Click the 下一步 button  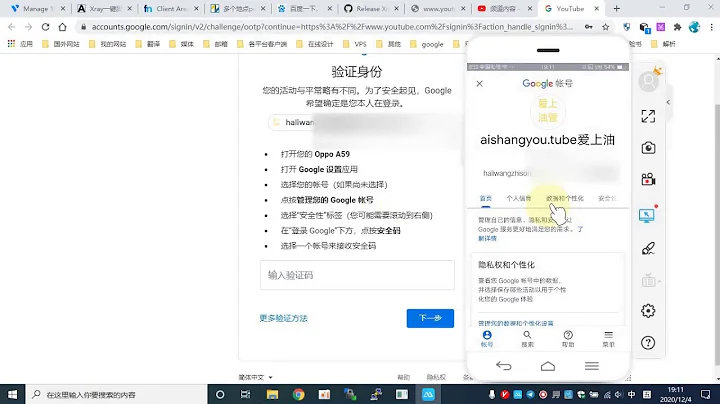[x=430, y=318]
